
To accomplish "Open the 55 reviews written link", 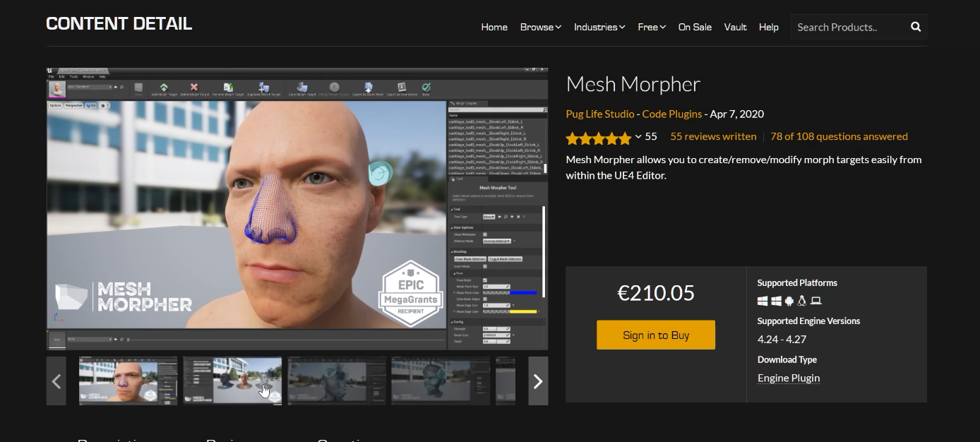I will pyautogui.click(x=713, y=136).
